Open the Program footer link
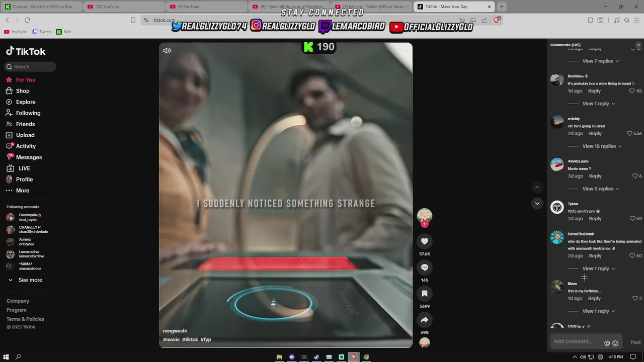The width and height of the screenshot is (644, 362). coord(17,310)
